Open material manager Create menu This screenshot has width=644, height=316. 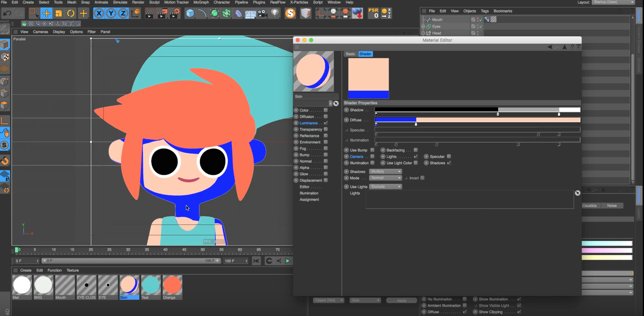click(26, 270)
